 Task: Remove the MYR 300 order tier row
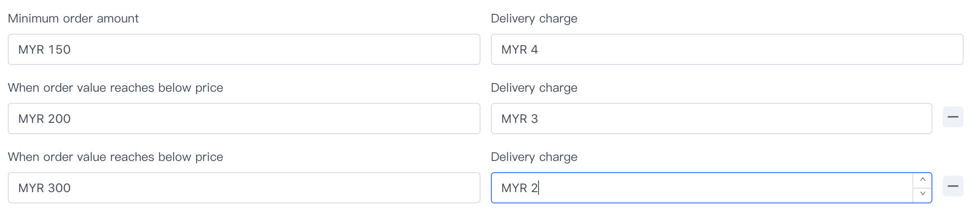[953, 186]
